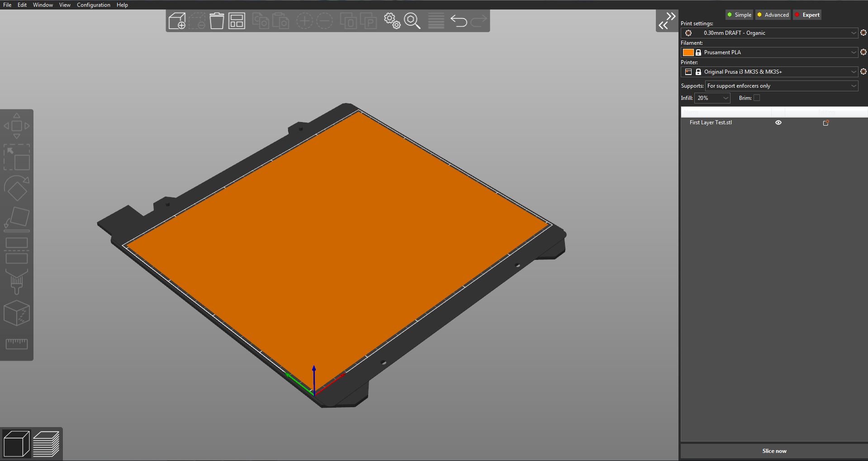This screenshot has height=461, width=868.
Task: Open the Configuration menu
Action: point(93,5)
